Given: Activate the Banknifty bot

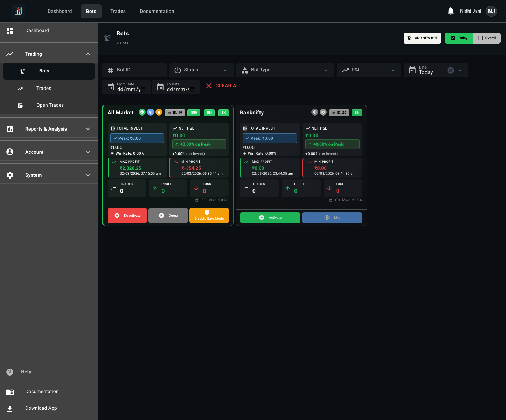Looking at the screenshot, I should click(x=270, y=217).
